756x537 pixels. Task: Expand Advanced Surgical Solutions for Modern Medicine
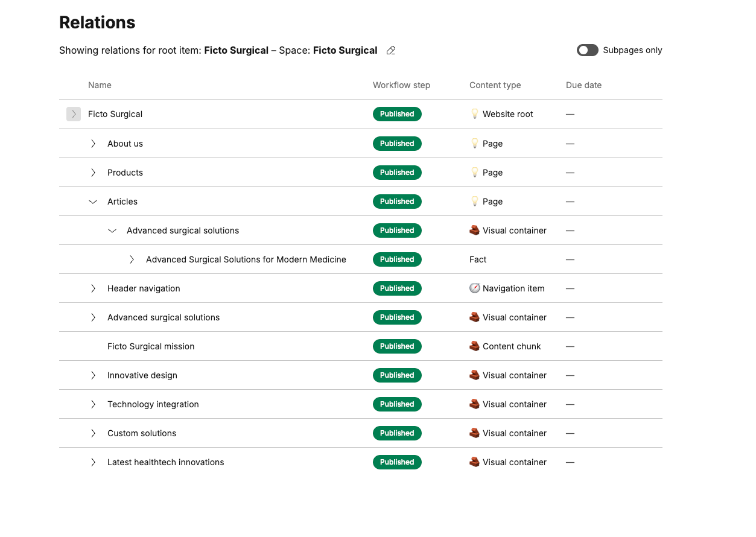tap(132, 259)
